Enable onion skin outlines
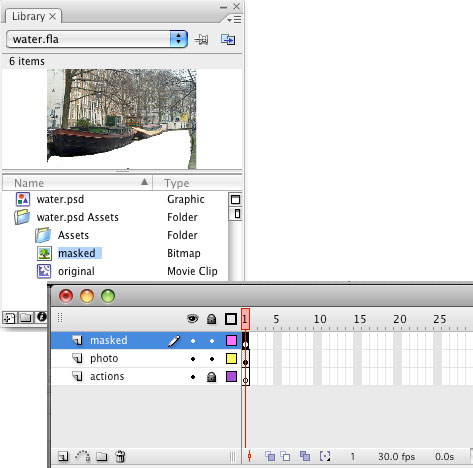The width and height of the screenshot is (473, 468). tap(285, 456)
